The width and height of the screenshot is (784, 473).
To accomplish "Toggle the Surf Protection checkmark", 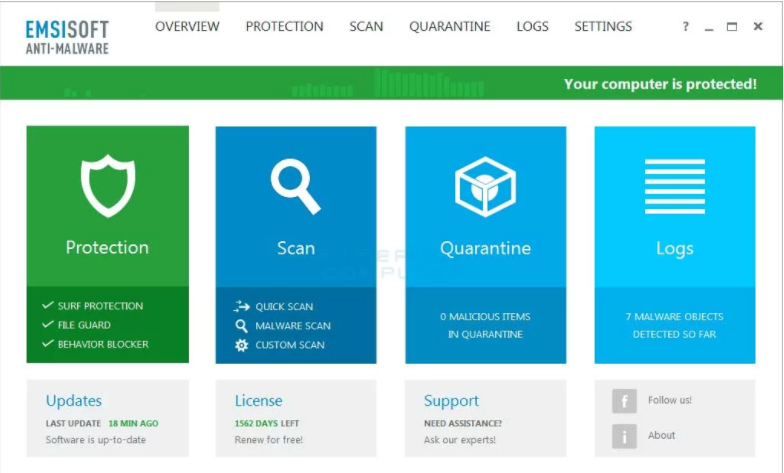I will 48,305.
